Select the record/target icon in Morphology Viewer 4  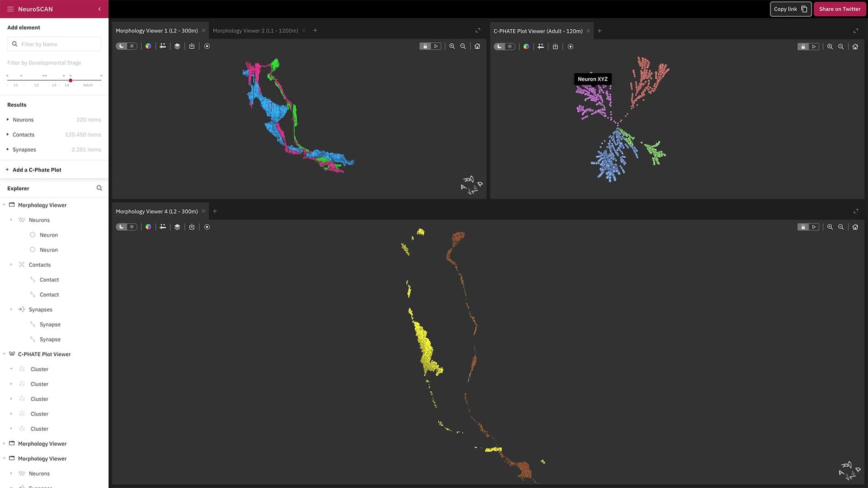pos(207,227)
